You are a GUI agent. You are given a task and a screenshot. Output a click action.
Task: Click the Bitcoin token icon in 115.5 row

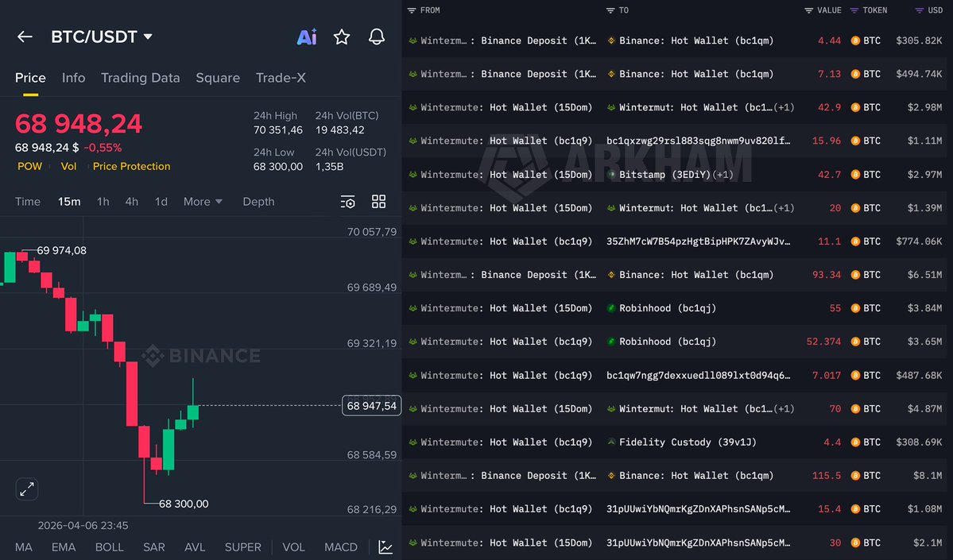pyautogui.click(x=855, y=476)
